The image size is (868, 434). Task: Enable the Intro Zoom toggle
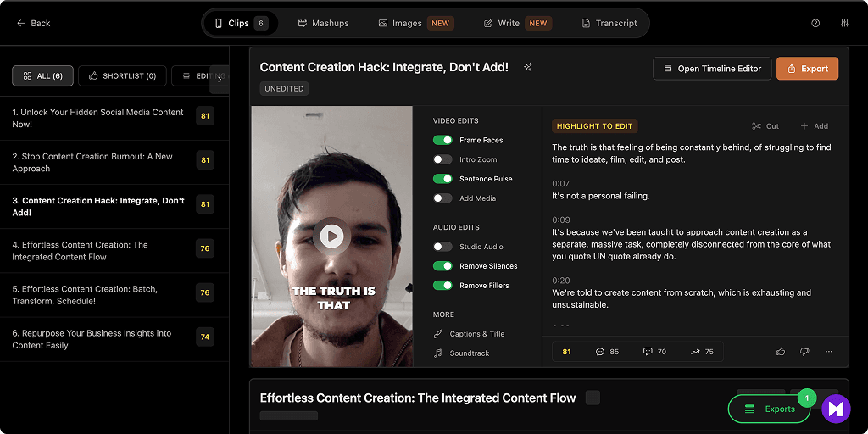click(442, 159)
